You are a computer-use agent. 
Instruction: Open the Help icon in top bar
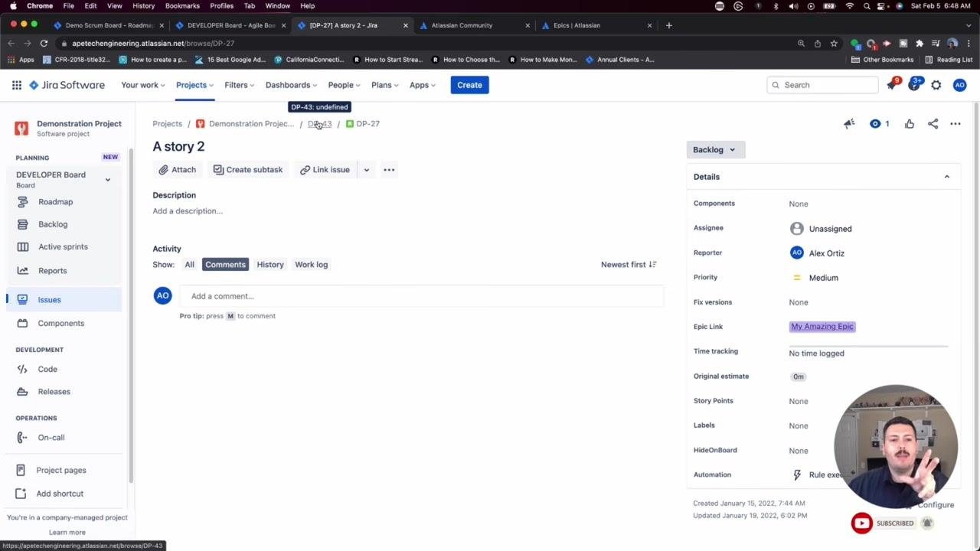pos(914,85)
